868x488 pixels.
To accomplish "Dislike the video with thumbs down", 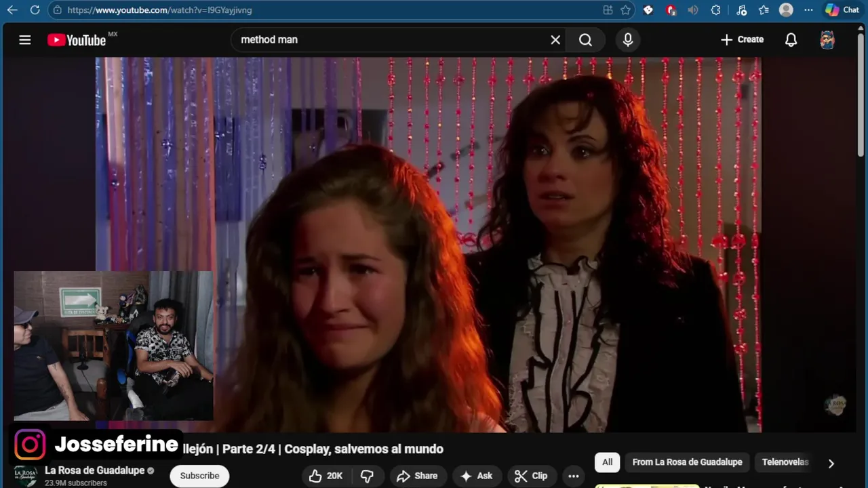I will (367, 476).
